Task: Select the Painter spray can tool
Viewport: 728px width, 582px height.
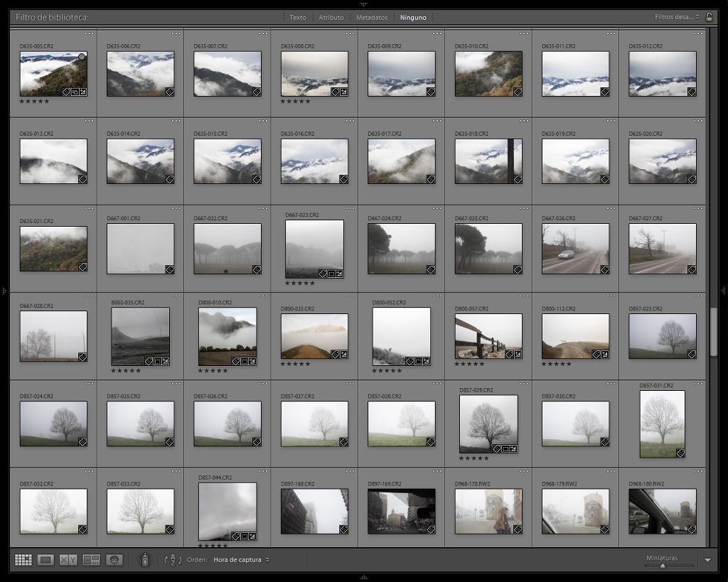Action: [x=145, y=560]
